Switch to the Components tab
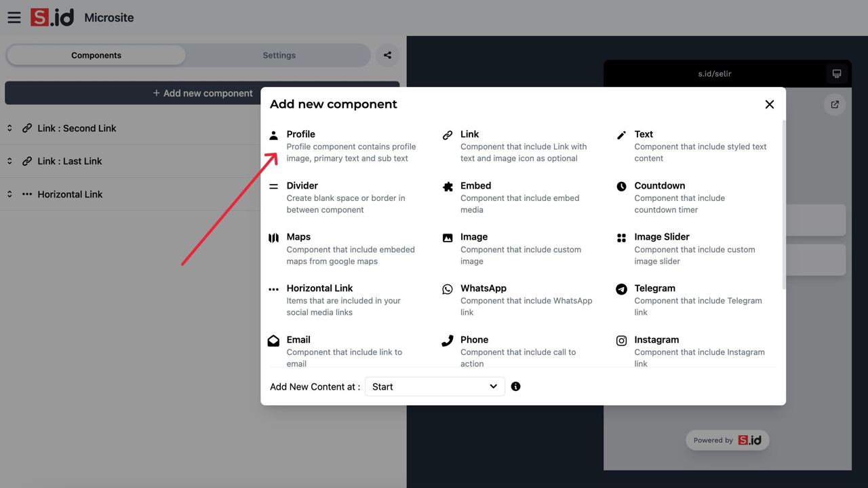This screenshot has height=488, width=868. point(96,55)
